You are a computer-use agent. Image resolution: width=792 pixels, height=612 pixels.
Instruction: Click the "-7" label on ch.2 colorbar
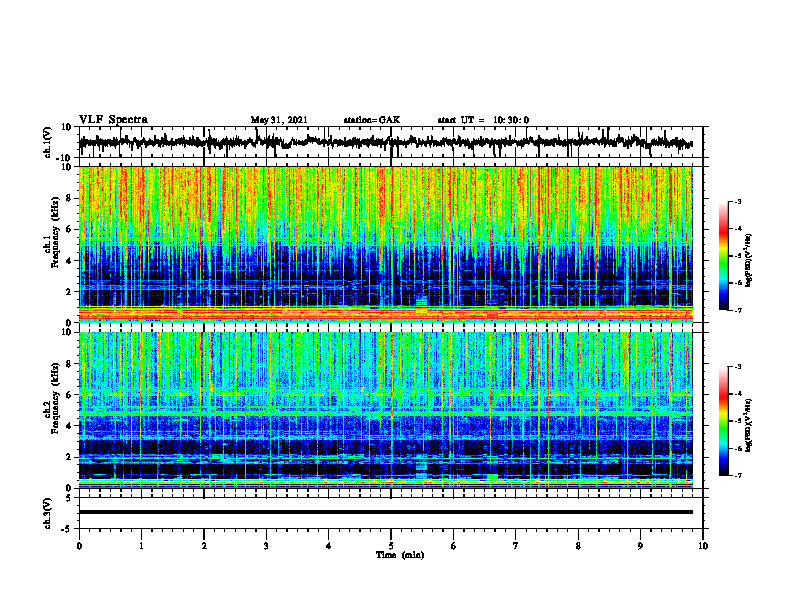pos(737,476)
